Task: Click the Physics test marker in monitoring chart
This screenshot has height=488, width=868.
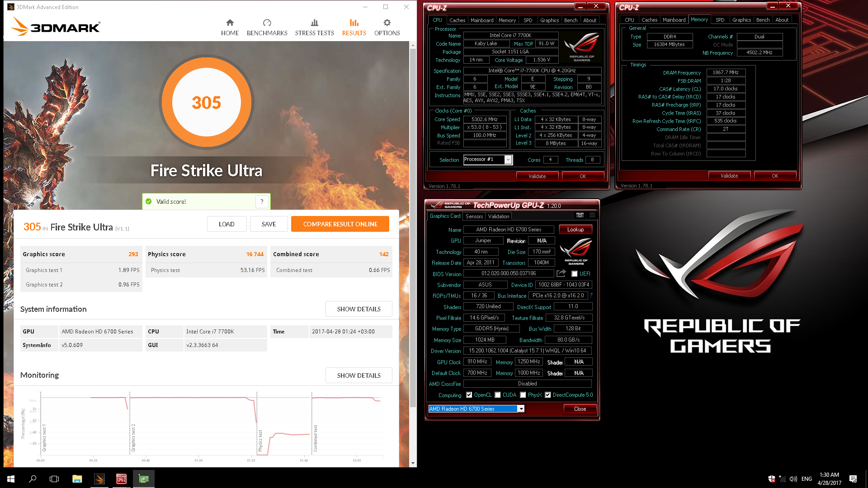Action: click(260, 441)
